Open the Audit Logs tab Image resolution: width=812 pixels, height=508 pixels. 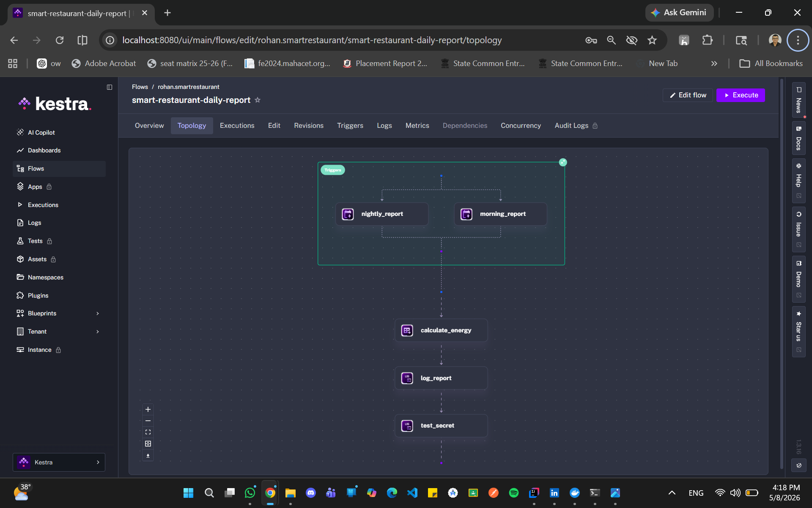[576, 126]
